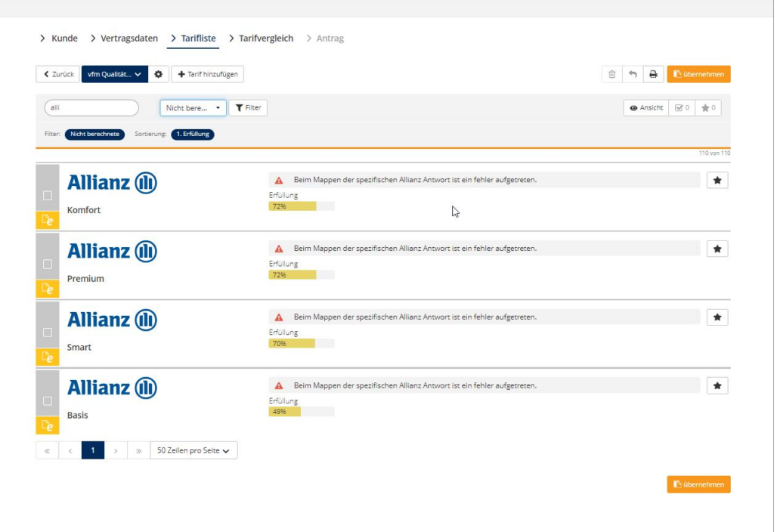Mark Allianz Premium as favorite star

pos(717,249)
